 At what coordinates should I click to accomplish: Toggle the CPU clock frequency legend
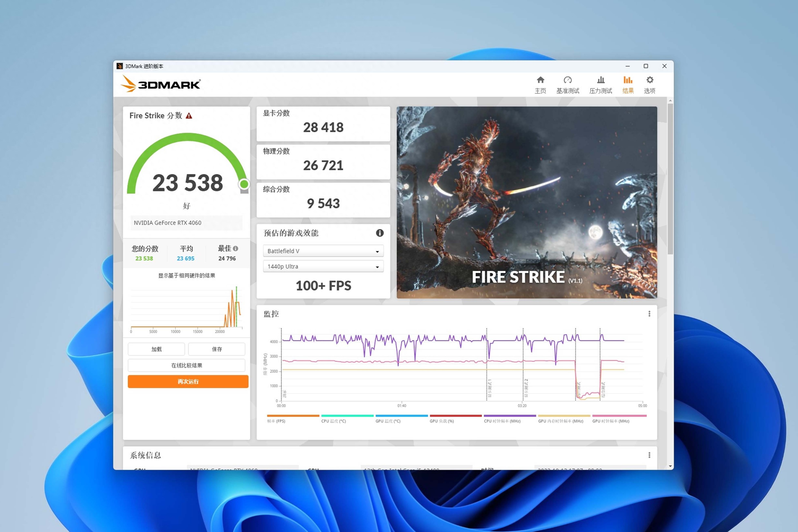tap(502, 421)
